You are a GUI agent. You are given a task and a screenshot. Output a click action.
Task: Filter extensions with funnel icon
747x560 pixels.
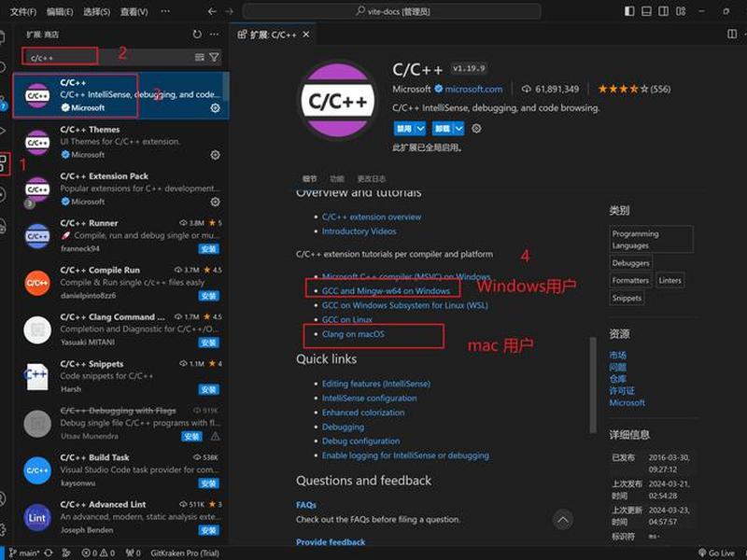click(215, 57)
